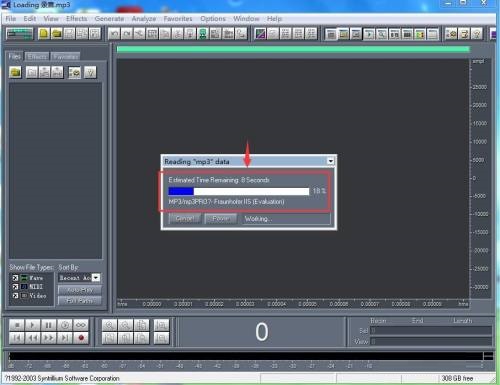Switch to the Favorites tab in left panel

tap(66, 57)
